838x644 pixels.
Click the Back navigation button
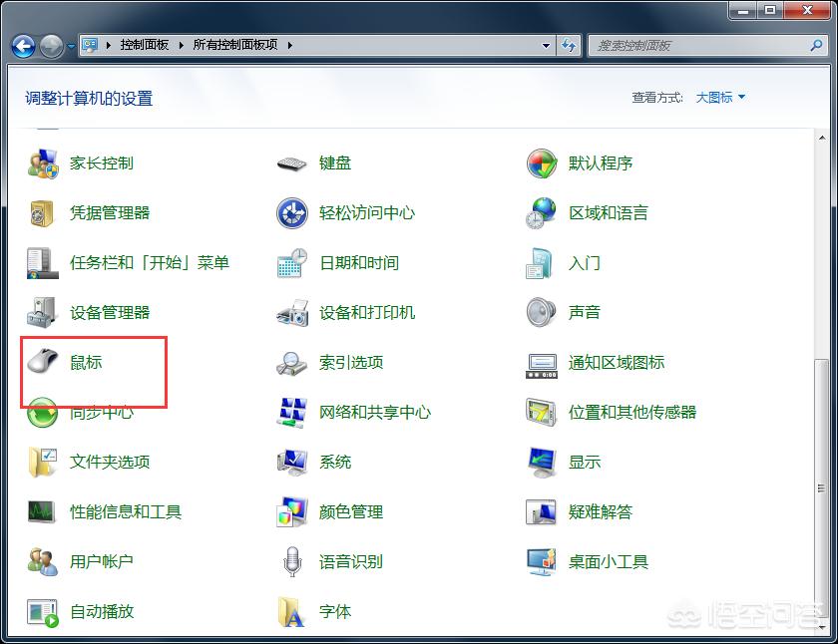click(x=24, y=47)
